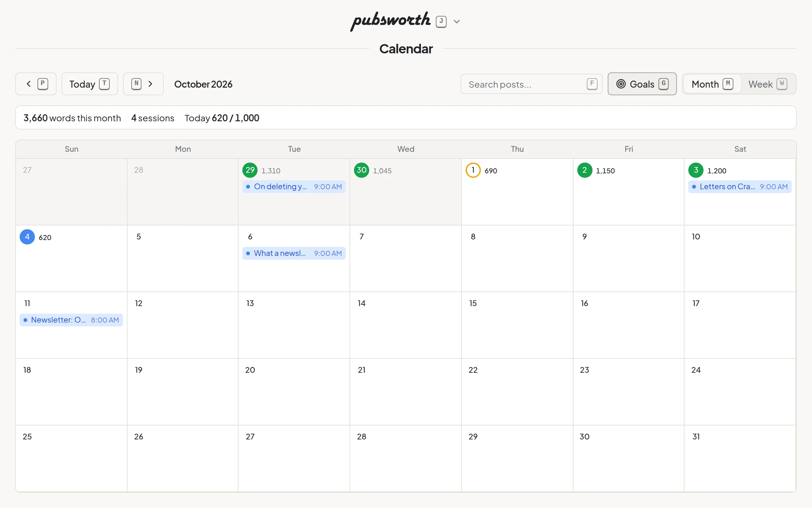Switch to Month view
Image resolution: width=812 pixels, height=508 pixels.
[712, 84]
